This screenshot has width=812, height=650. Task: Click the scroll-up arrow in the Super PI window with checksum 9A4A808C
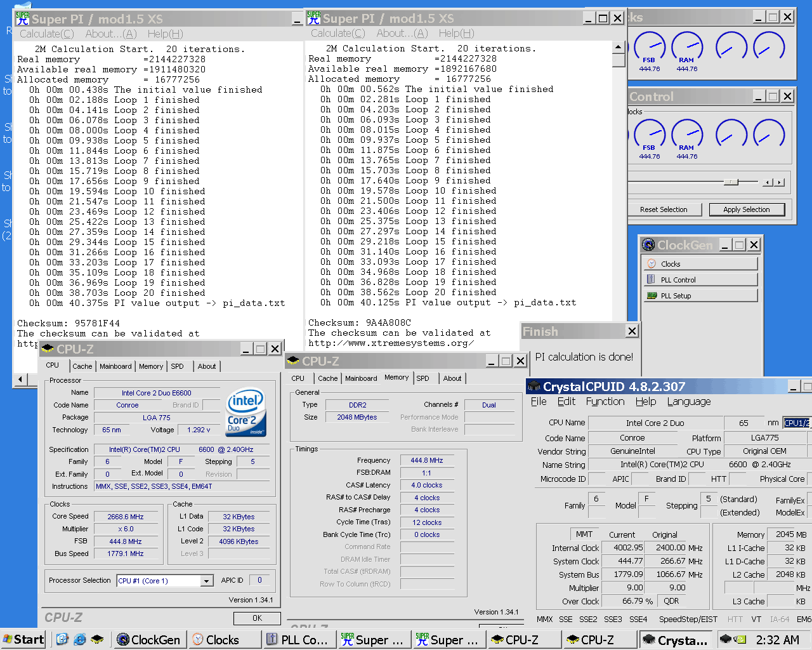click(x=619, y=47)
